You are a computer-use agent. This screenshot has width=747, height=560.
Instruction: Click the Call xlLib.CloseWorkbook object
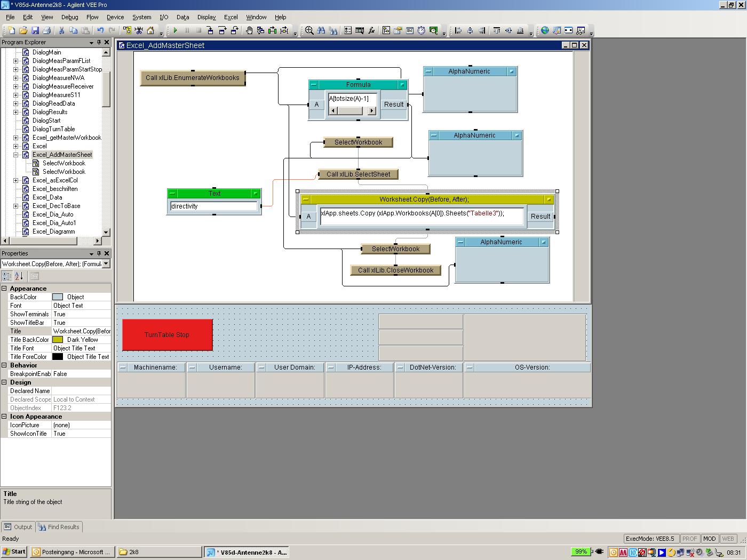tap(395, 270)
